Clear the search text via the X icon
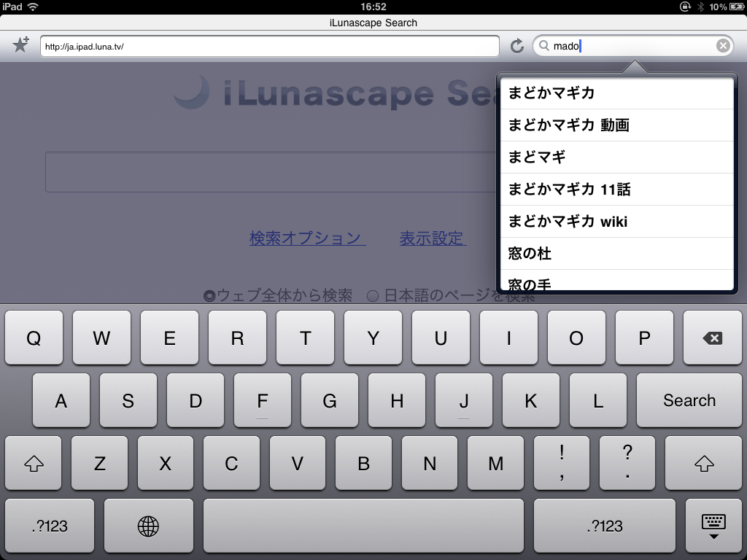This screenshot has width=747, height=560. coord(723,45)
